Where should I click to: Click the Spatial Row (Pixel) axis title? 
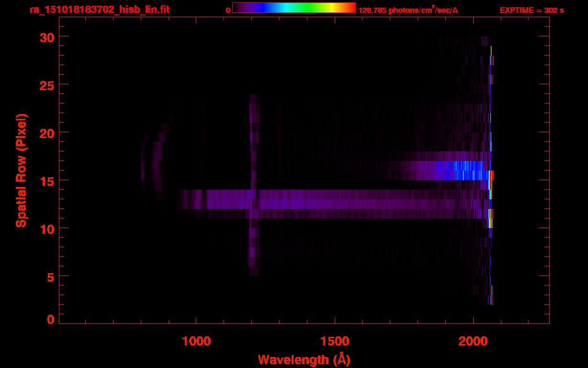(x=21, y=170)
